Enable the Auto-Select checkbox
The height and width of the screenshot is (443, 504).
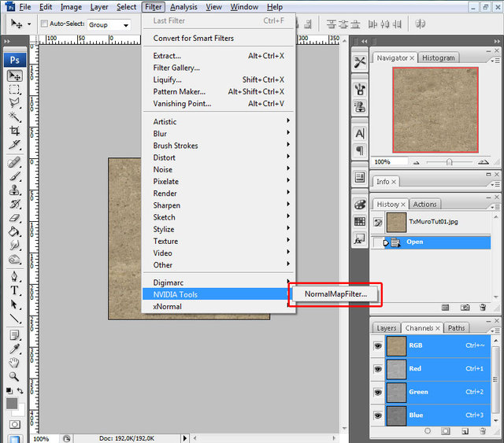(44, 24)
